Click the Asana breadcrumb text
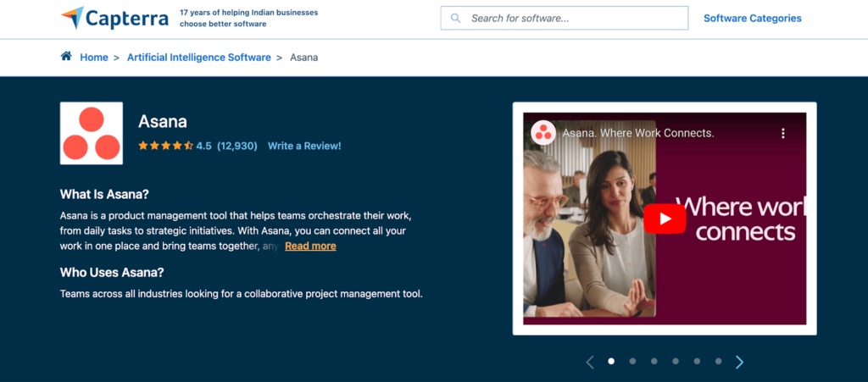The width and height of the screenshot is (868, 382). [x=304, y=58]
